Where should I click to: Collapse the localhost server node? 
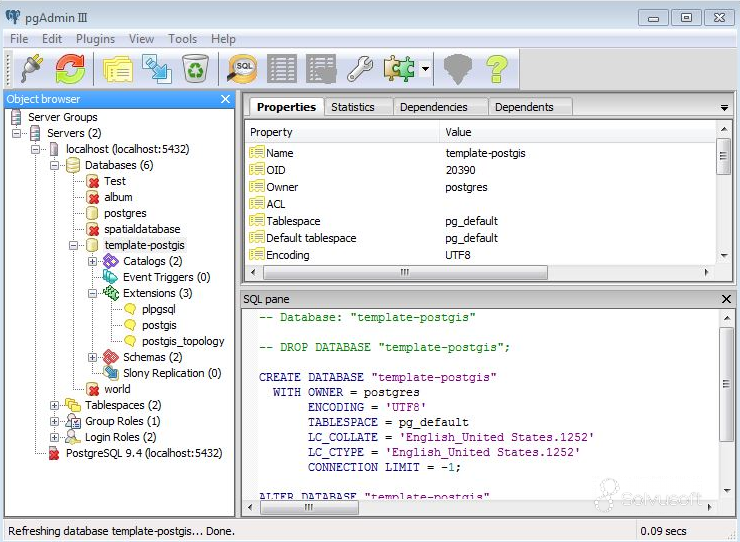35,149
